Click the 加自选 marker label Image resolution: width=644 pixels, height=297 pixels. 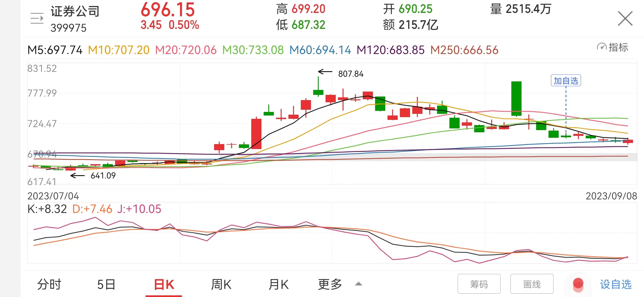coord(566,81)
